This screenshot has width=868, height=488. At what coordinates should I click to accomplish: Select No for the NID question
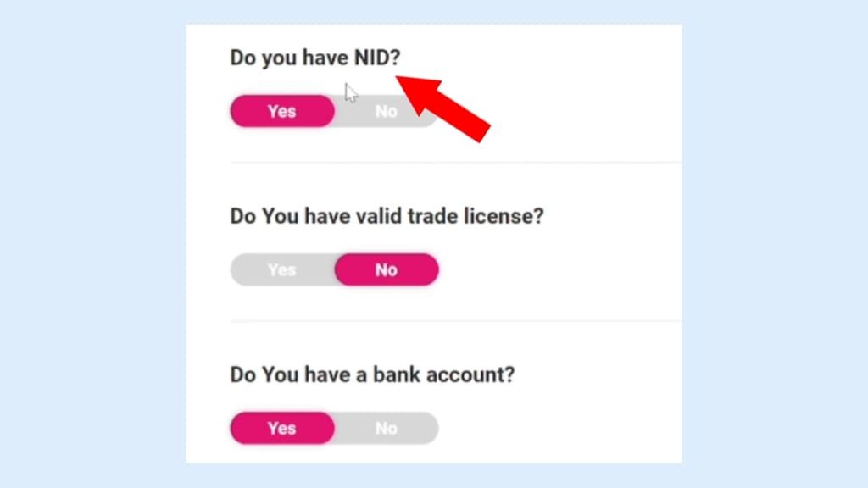[x=386, y=111]
